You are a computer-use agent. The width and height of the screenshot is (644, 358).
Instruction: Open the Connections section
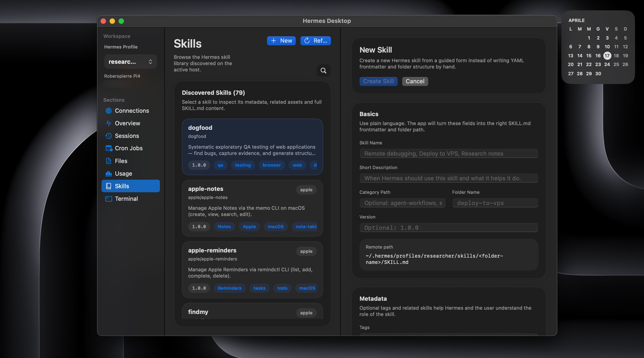tap(132, 110)
